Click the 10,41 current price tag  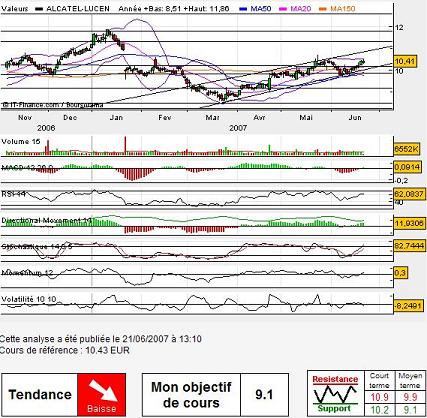pyautogui.click(x=405, y=61)
